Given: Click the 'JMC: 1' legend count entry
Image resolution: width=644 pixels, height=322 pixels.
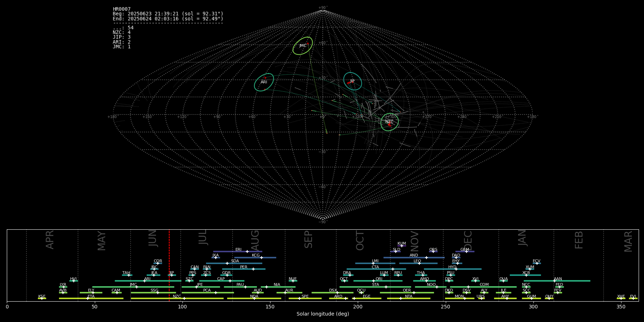Looking at the screenshot, I should [x=122, y=47].
